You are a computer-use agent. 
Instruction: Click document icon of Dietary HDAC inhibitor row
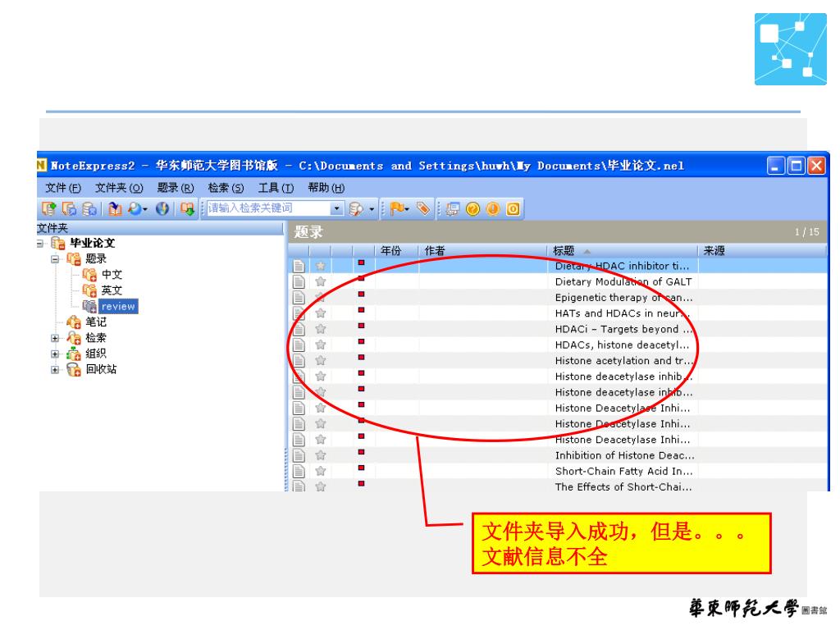tap(299, 267)
